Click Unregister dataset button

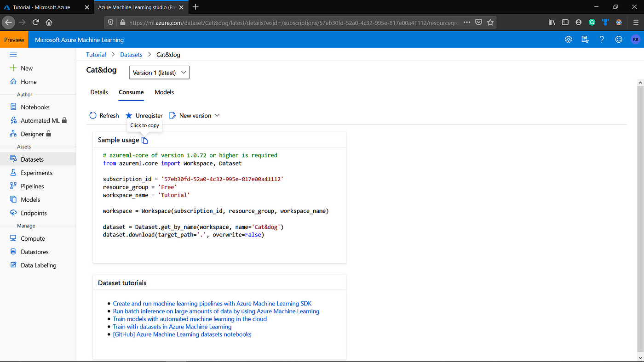click(144, 115)
